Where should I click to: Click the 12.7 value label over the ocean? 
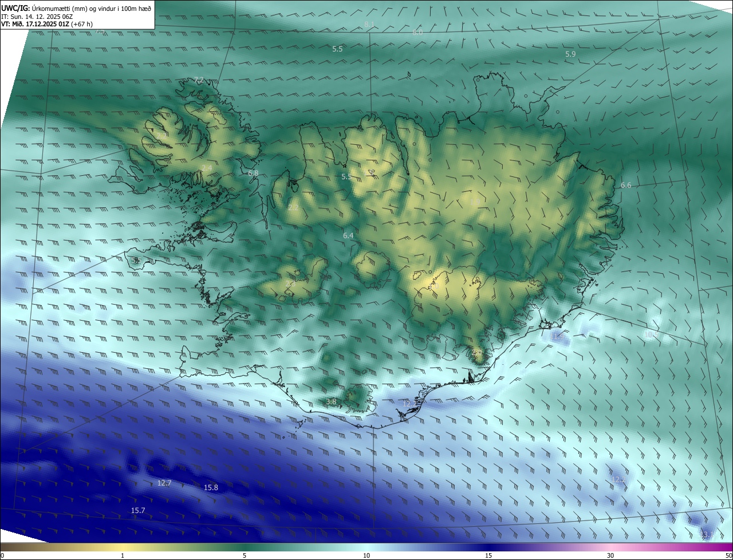pyautogui.click(x=164, y=483)
